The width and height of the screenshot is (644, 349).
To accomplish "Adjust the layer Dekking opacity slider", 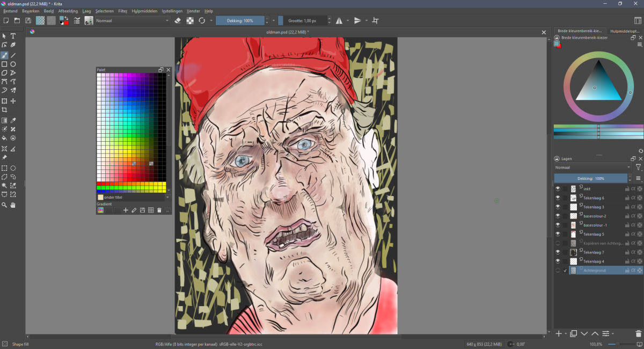I will point(591,178).
